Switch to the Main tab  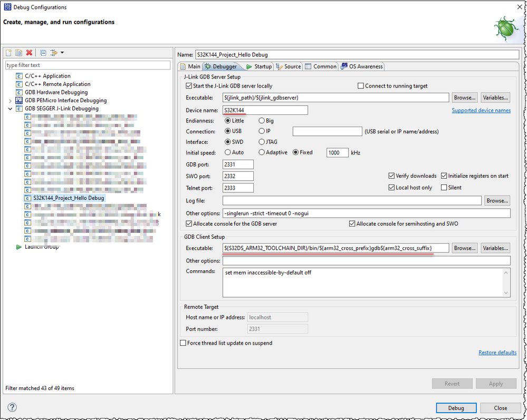point(190,66)
